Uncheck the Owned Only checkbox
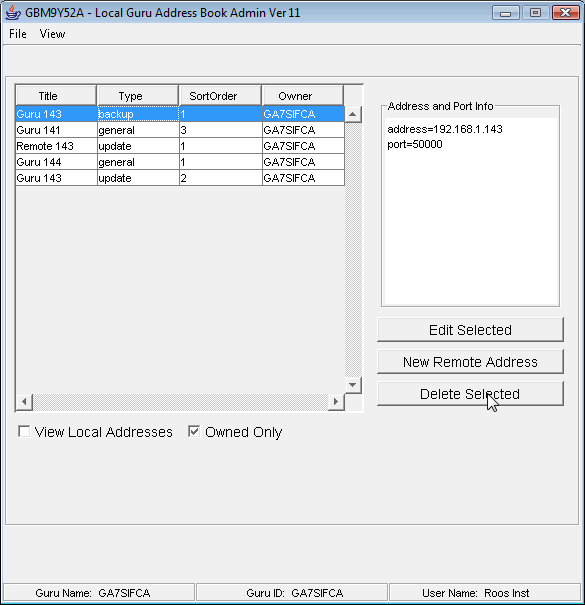This screenshot has height=605, width=585. click(x=194, y=431)
